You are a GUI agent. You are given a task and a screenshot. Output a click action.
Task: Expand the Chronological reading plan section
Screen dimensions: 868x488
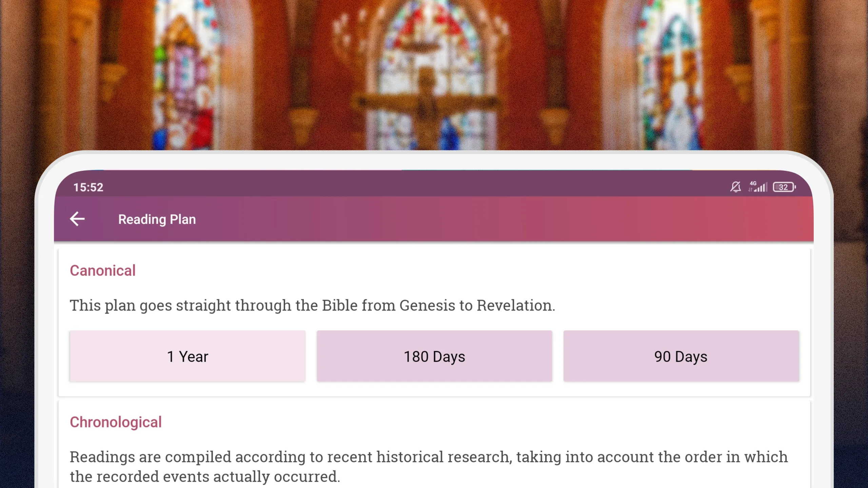tap(115, 421)
